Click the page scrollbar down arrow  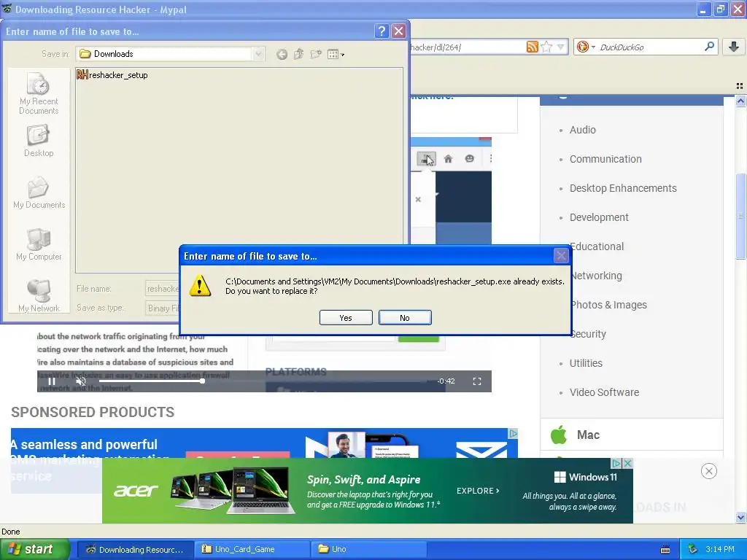740,517
